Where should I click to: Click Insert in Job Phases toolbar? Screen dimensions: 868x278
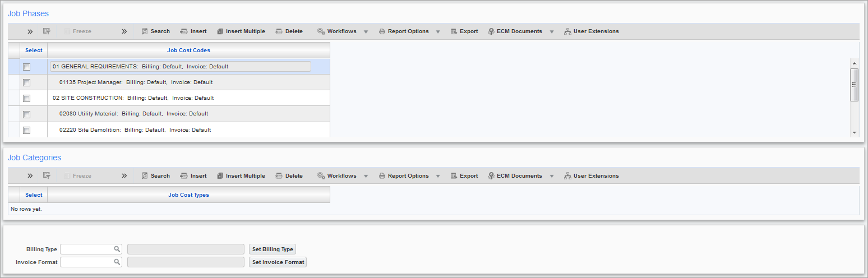pyautogui.click(x=193, y=31)
